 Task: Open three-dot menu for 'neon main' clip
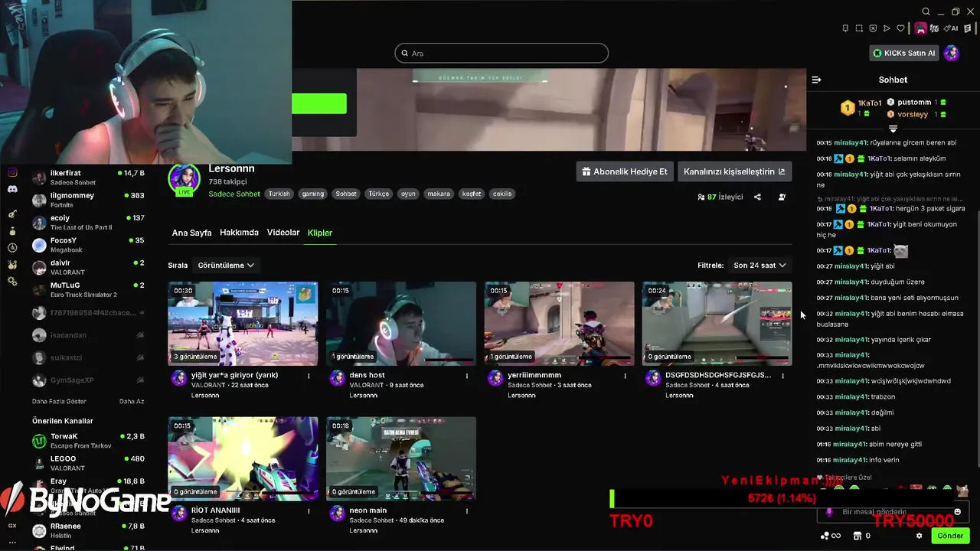[467, 510]
